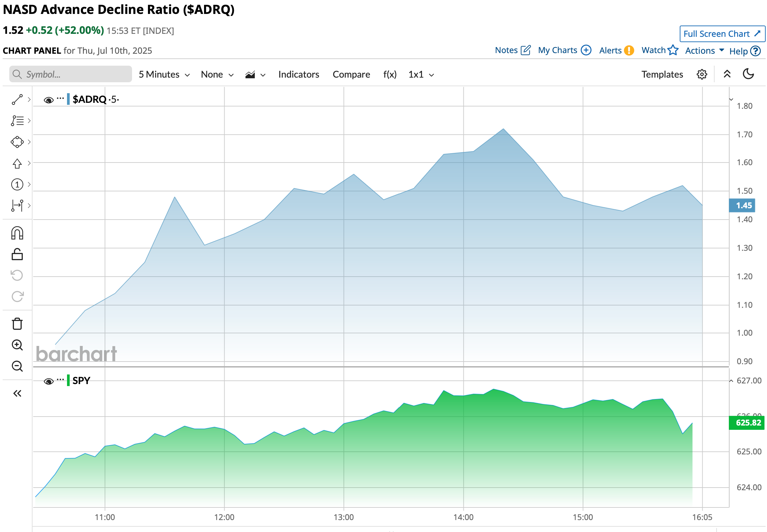
Task: Toggle the magnet snap mode icon
Action: 17,233
